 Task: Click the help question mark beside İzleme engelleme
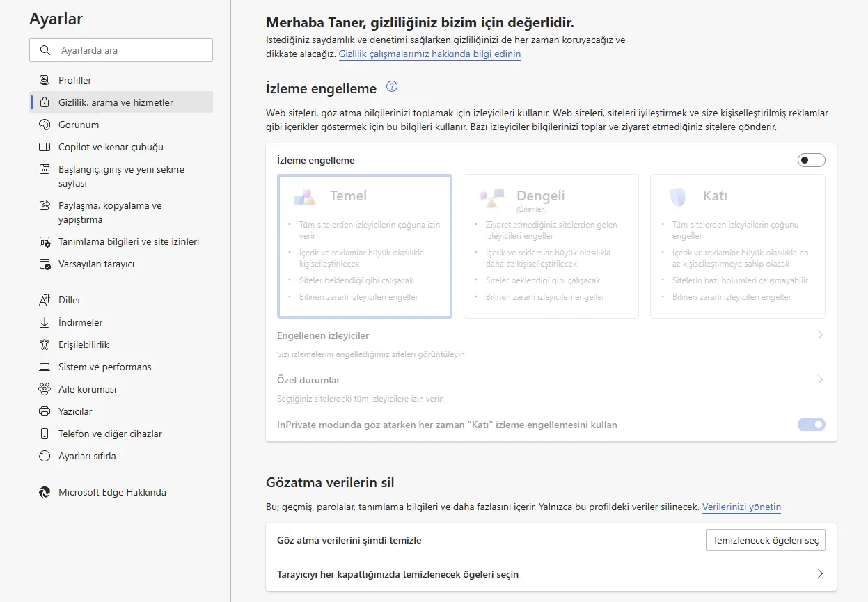(392, 87)
